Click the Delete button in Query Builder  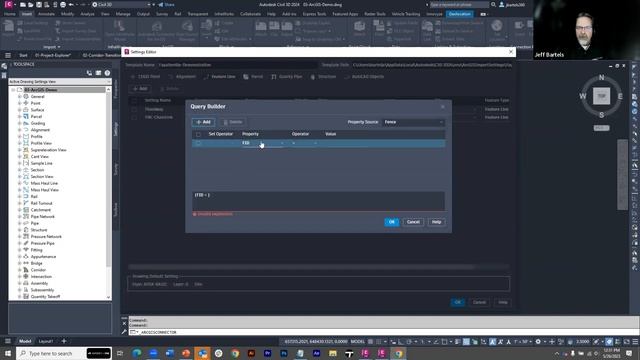point(233,122)
